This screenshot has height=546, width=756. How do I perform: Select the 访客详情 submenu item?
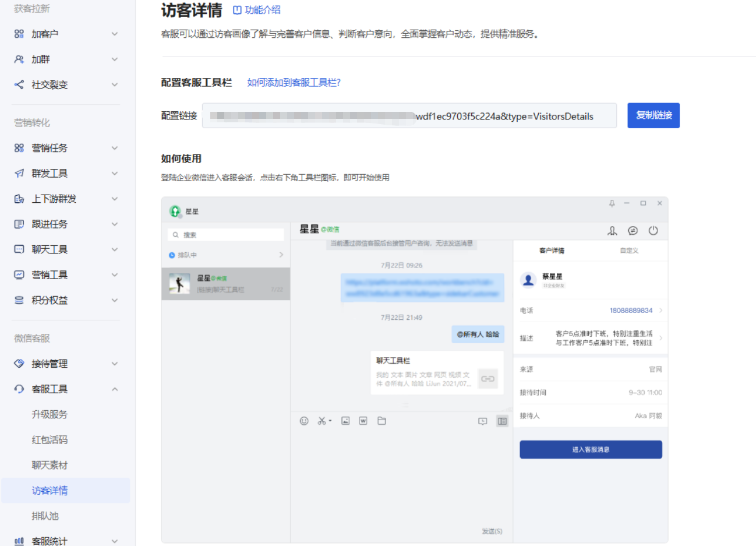66,491
